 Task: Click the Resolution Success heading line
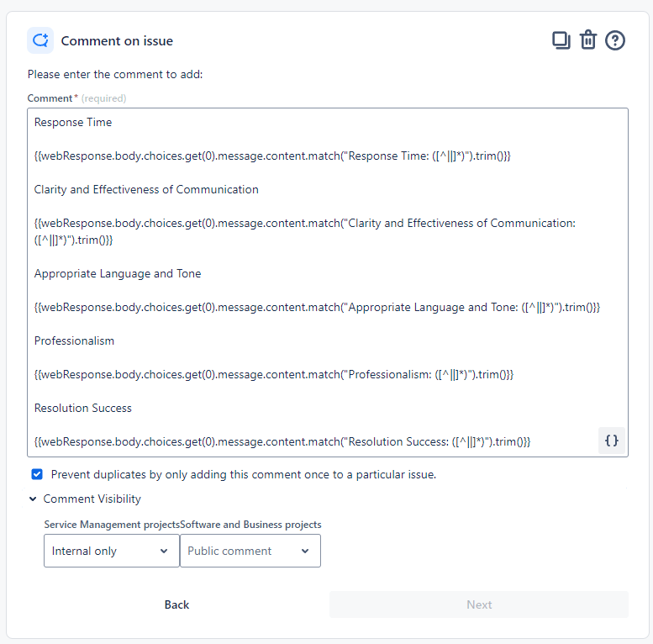tap(83, 408)
